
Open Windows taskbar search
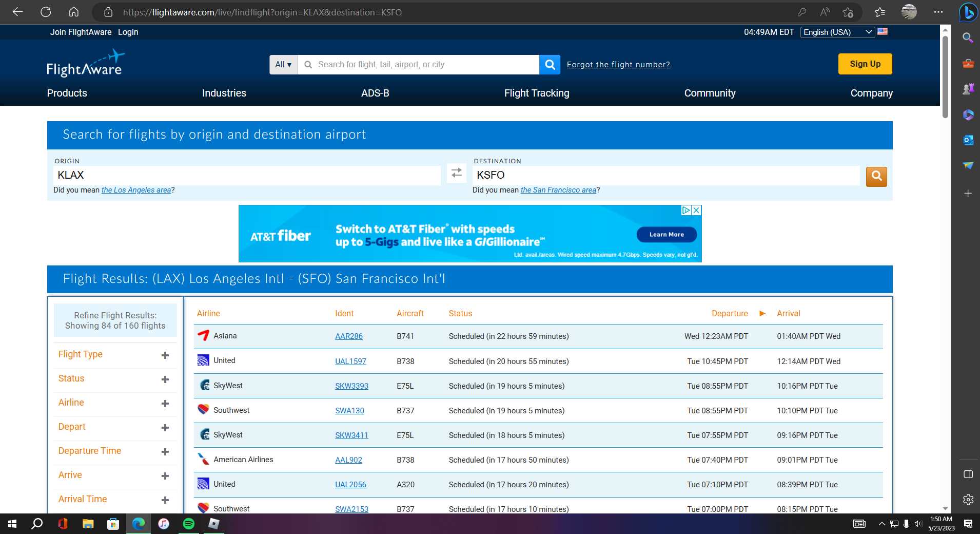(x=37, y=524)
